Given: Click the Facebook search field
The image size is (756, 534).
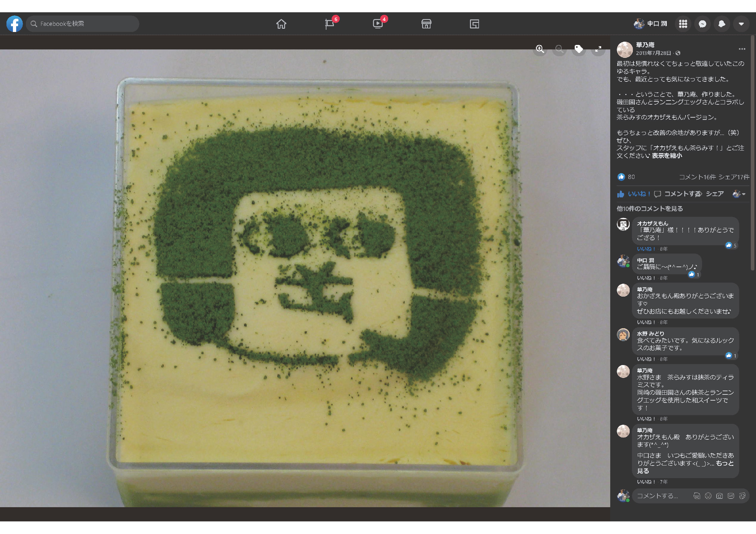Looking at the screenshot, I should click(x=82, y=24).
